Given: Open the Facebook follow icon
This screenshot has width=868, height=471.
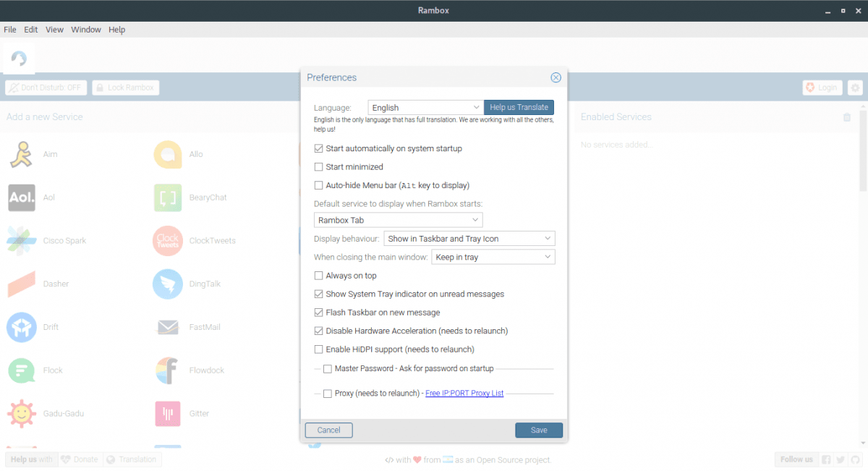Looking at the screenshot, I should pos(825,459).
